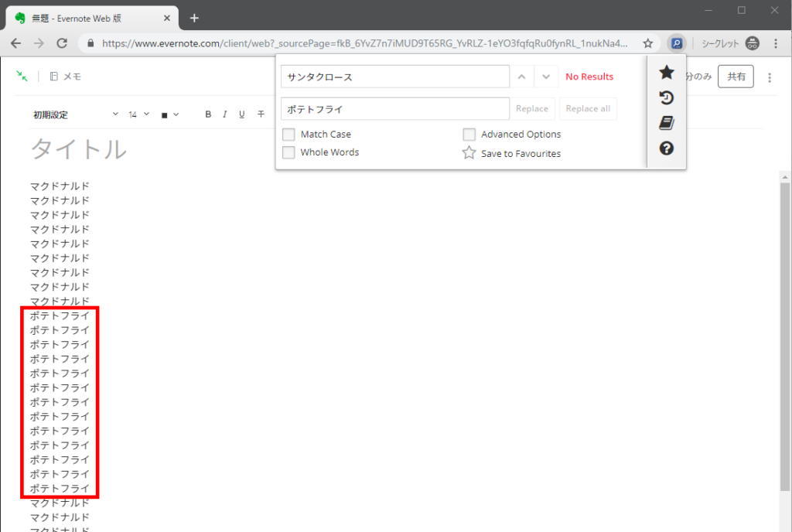This screenshot has height=532, width=792.
Task: Click the browser forward arrow
Action: pyautogui.click(x=39, y=43)
